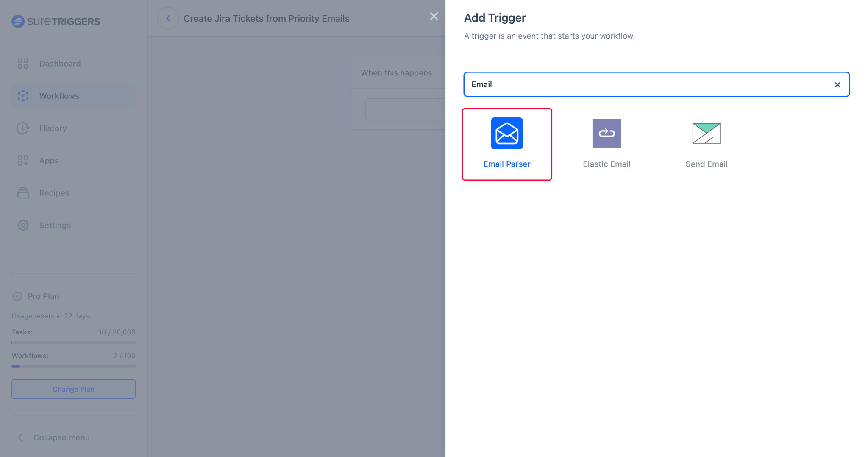Close the Add Trigger panel
Image resolution: width=868 pixels, height=457 pixels.
434,16
